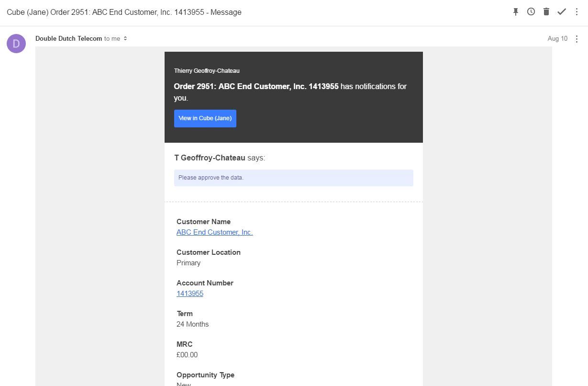Mark the message done with the checkmark
The width and height of the screenshot is (588, 386).
pos(562,12)
